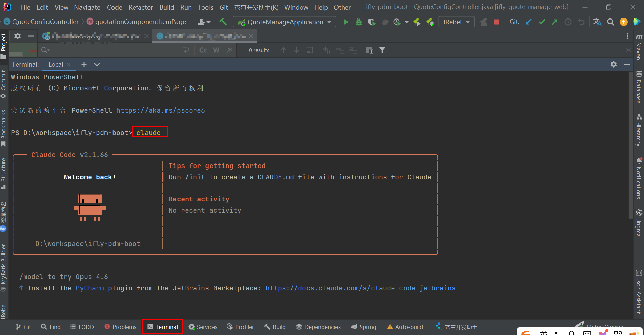Expand the terminal session chevron dropdown
Image resolution: width=644 pixels, height=335 pixels.
click(x=97, y=64)
